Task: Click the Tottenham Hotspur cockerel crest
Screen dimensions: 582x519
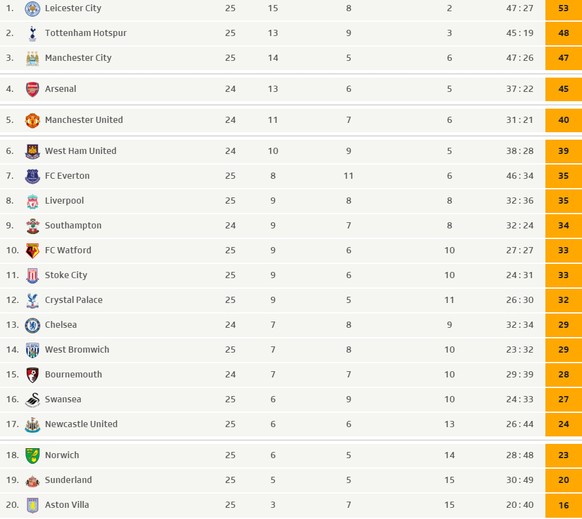Action: coord(32,34)
